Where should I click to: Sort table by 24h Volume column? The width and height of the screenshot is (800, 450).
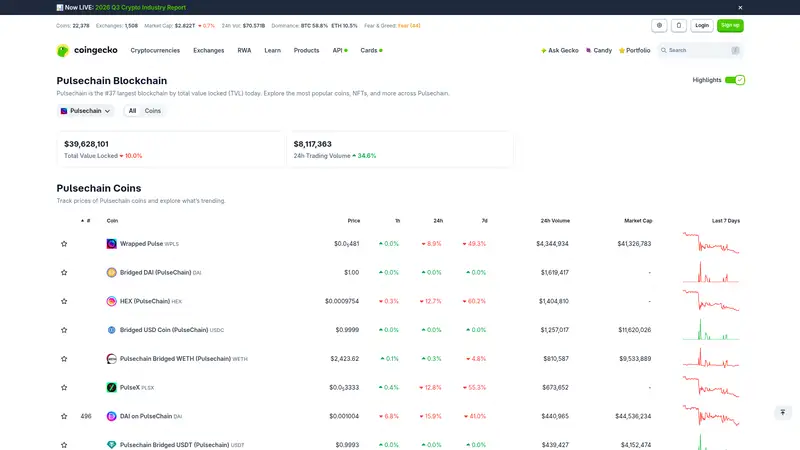tap(555, 221)
